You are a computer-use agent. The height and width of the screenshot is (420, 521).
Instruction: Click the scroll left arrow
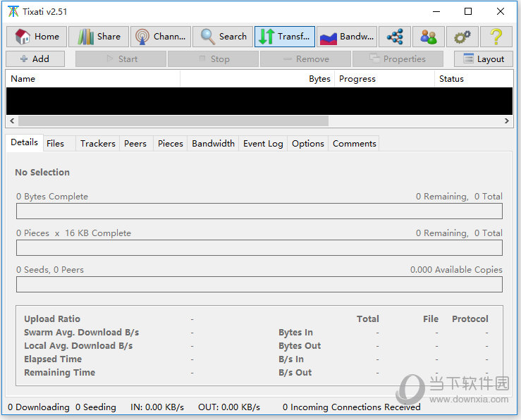[x=12, y=121]
